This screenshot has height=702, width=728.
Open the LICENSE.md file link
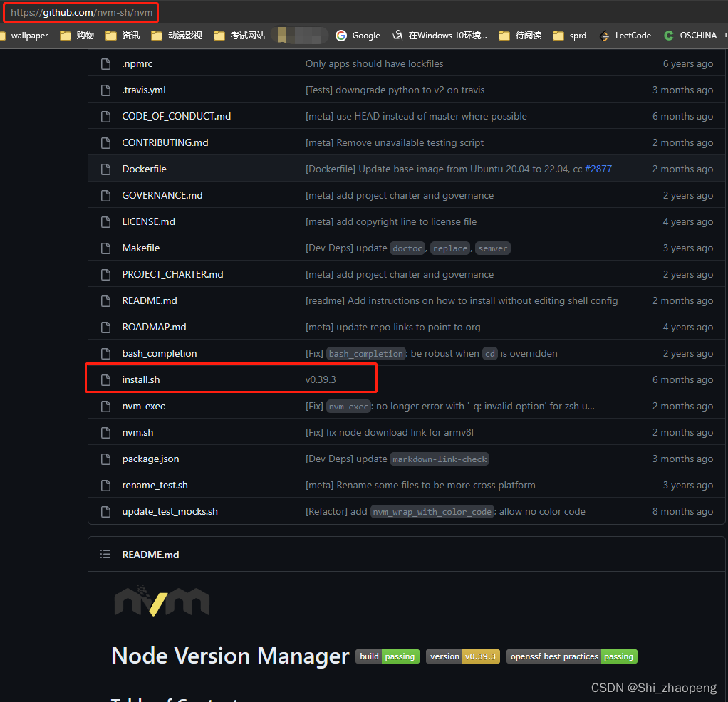click(149, 222)
